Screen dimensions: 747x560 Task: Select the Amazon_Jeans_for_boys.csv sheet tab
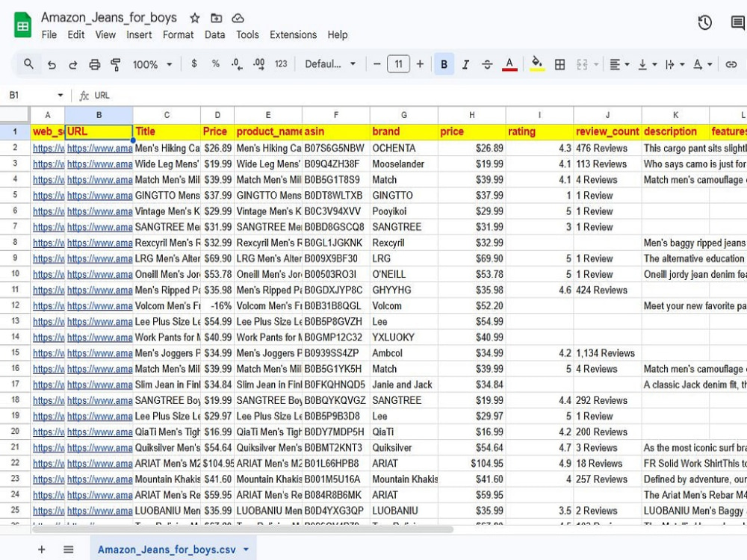(167, 549)
